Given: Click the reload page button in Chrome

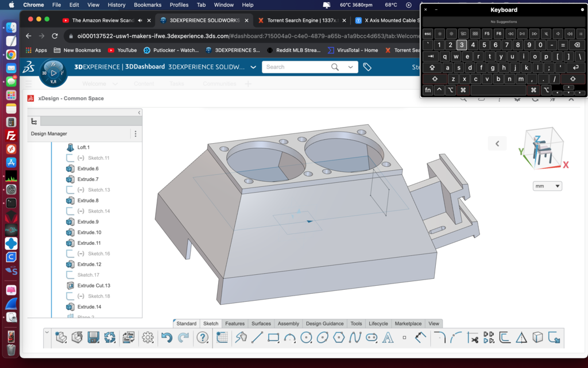Looking at the screenshot, I should pos(55,36).
